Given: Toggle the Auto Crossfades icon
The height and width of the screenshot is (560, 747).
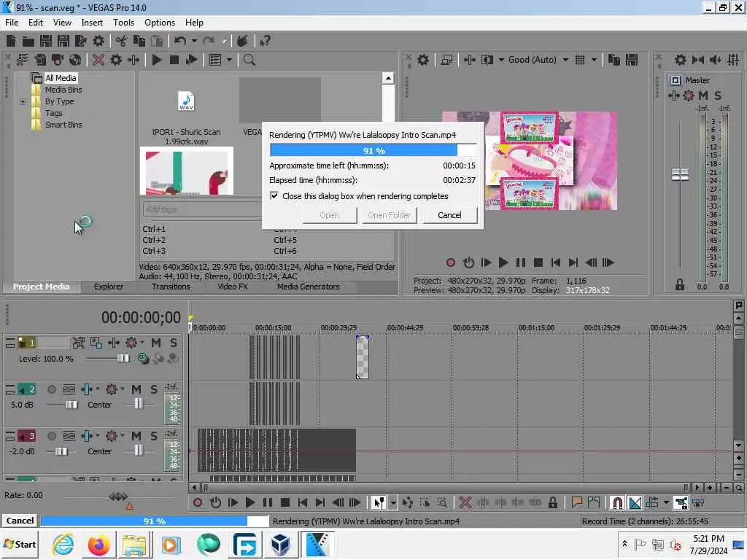Looking at the screenshot, I should tap(635, 502).
